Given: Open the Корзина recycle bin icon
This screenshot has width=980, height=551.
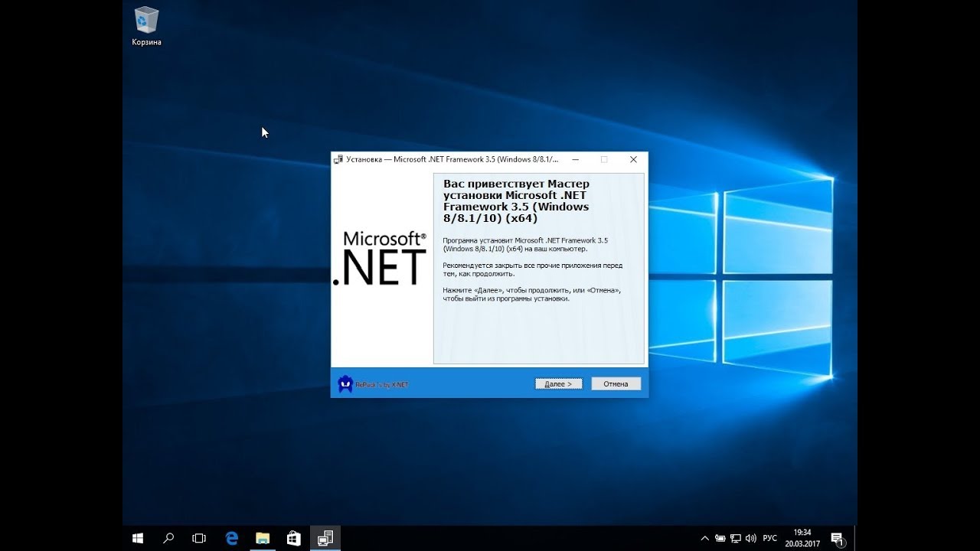Looking at the screenshot, I should point(146,27).
